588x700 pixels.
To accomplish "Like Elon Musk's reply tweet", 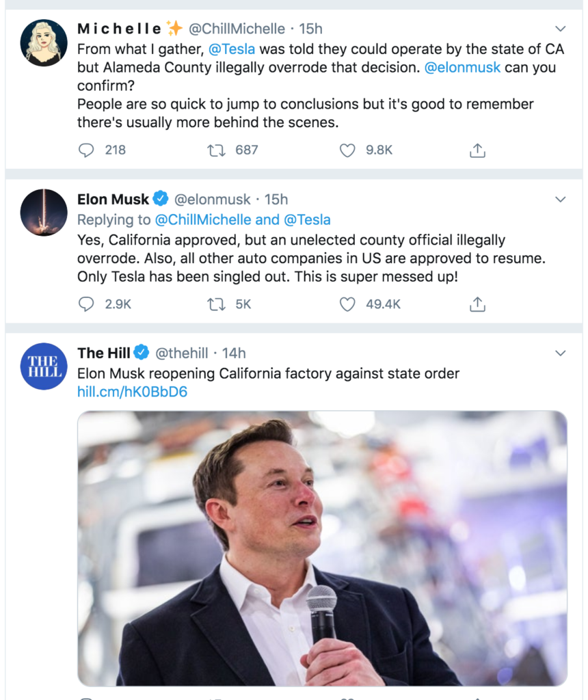I will click(x=346, y=304).
